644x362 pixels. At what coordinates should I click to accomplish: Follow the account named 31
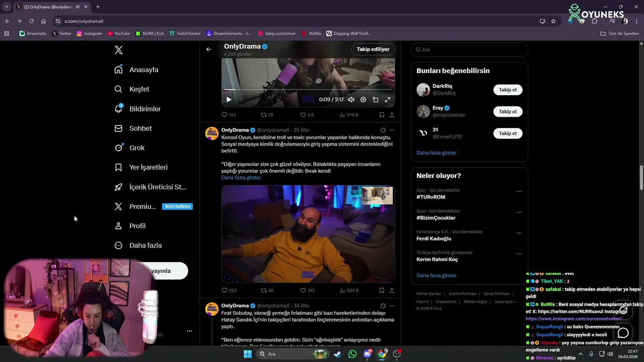pos(508,133)
